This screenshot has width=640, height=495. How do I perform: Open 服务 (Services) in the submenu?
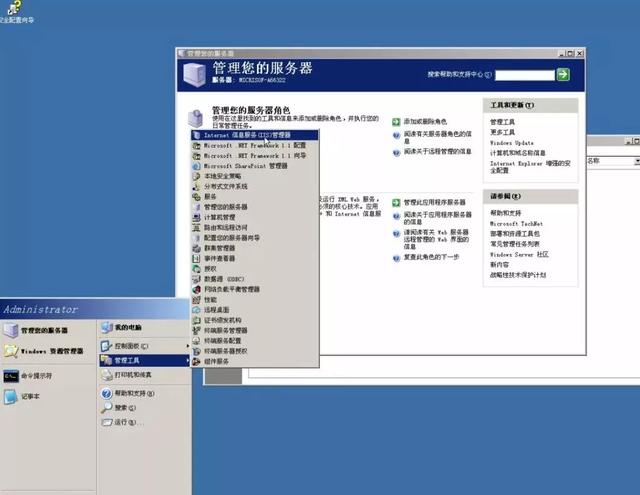point(254,197)
